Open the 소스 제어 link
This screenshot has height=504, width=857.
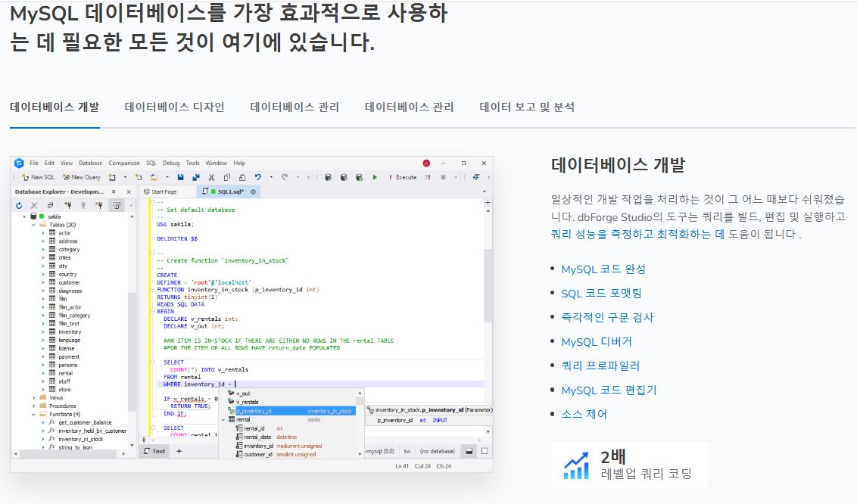(584, 415)
